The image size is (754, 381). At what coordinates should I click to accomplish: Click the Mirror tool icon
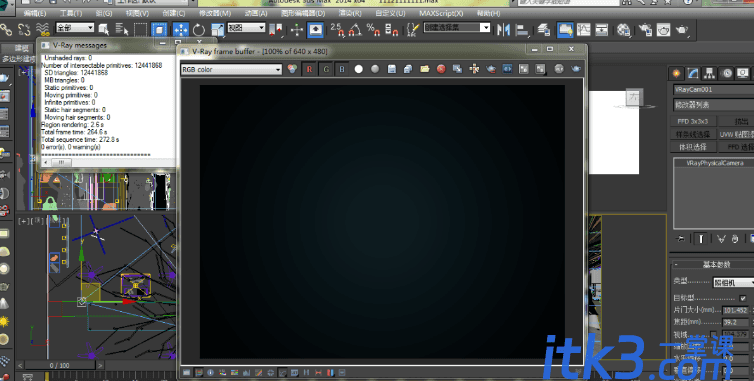(503, 30)
